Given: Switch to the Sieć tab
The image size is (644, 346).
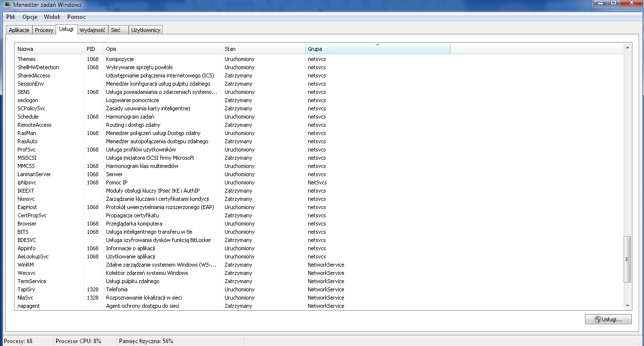Looking at the screenshot, I should click(118, 30).
